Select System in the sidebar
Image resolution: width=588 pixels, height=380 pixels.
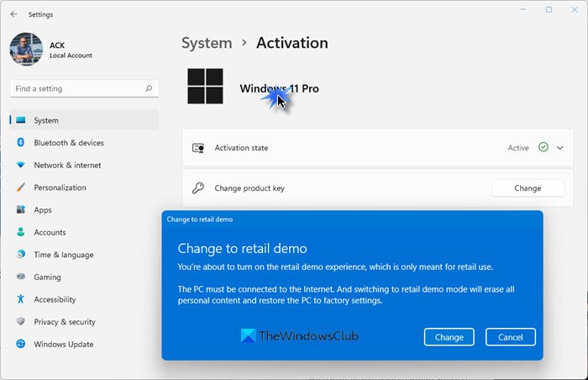(84, 120)
